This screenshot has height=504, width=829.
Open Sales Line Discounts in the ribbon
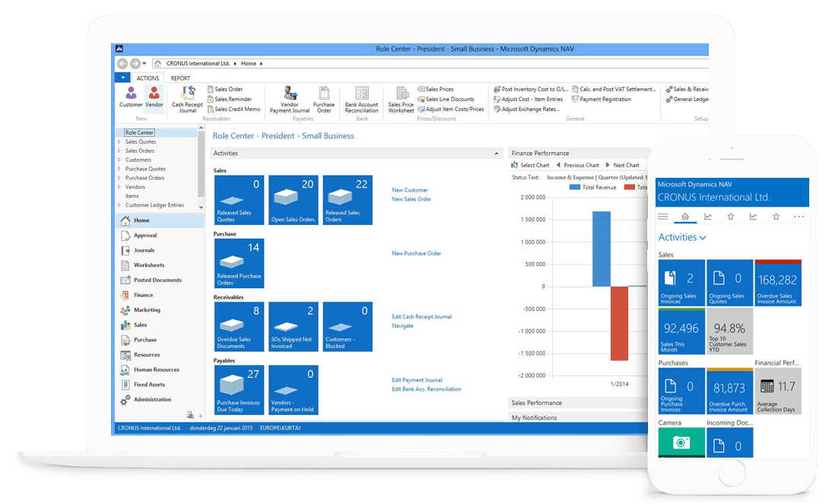point(446,100)
